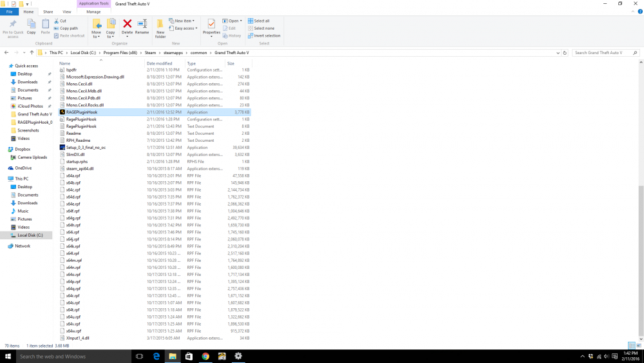Click the Windows Store taskbar icon
Image resolution: width=644 pixels, height=363 pixels.
(x=189, y=357)
